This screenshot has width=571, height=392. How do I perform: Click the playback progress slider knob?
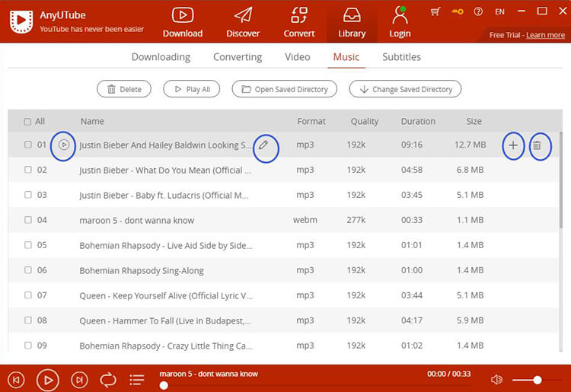tap(164, 385)
